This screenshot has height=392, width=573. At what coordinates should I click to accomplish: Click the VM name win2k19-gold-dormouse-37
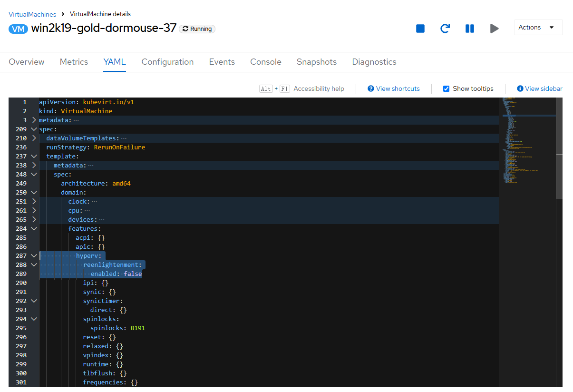pos(104,28)
